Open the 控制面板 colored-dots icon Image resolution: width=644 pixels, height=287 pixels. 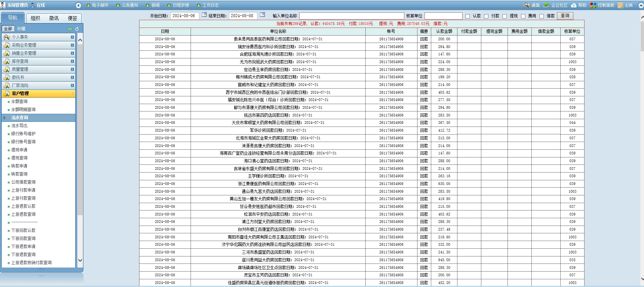click(x=593, y=5)
